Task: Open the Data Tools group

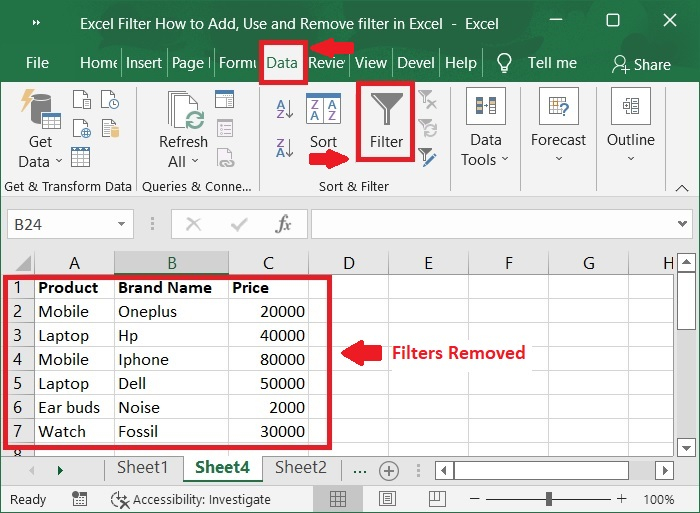Action: pyautogui.click(x=485, y=127)
